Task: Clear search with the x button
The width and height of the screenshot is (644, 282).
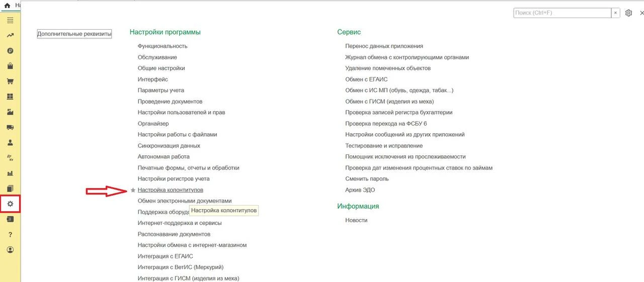Action: point(615,13)
